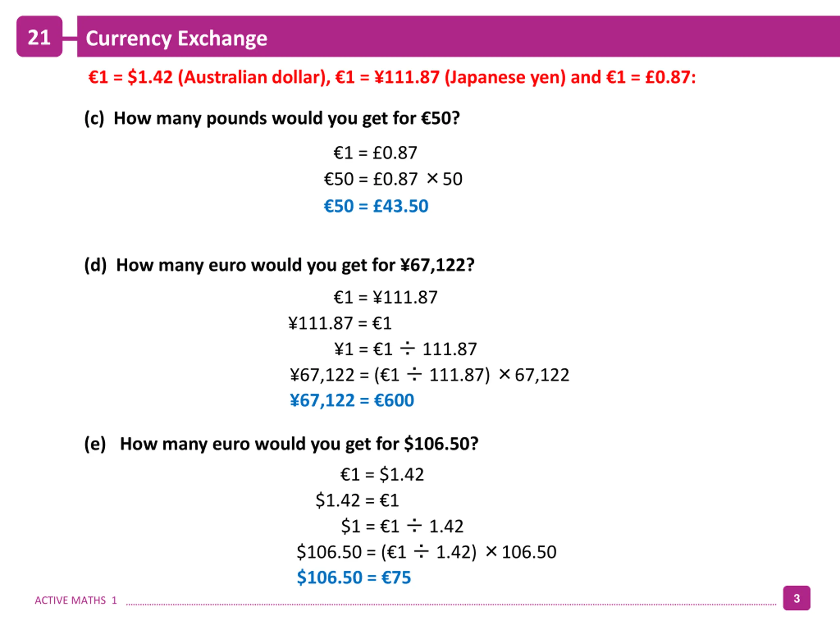The height and width of the screenshot is (630, 840).
Task: Click the line ¥1 = €1 ÷ 111.87
Action: coord(405,349)
